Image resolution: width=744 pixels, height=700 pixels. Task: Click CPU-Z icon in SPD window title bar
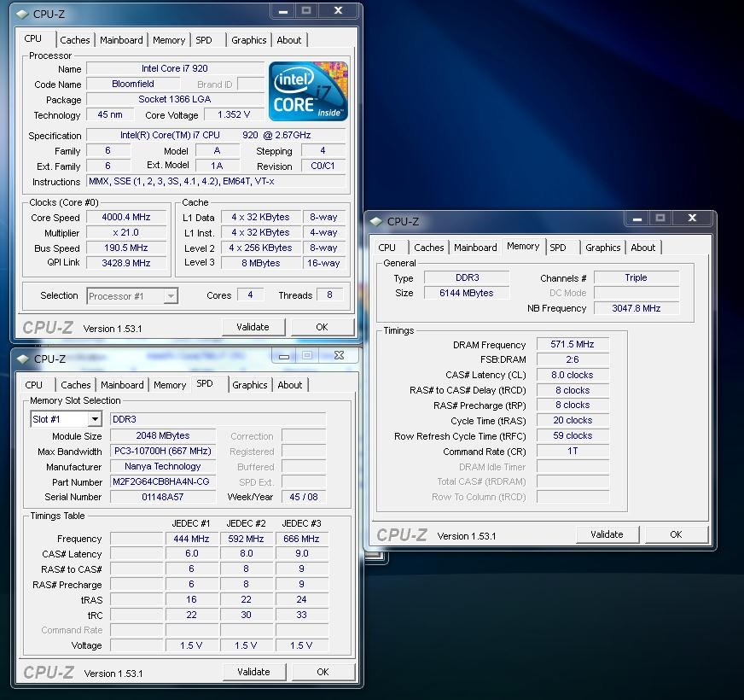(x=22, y=359)
